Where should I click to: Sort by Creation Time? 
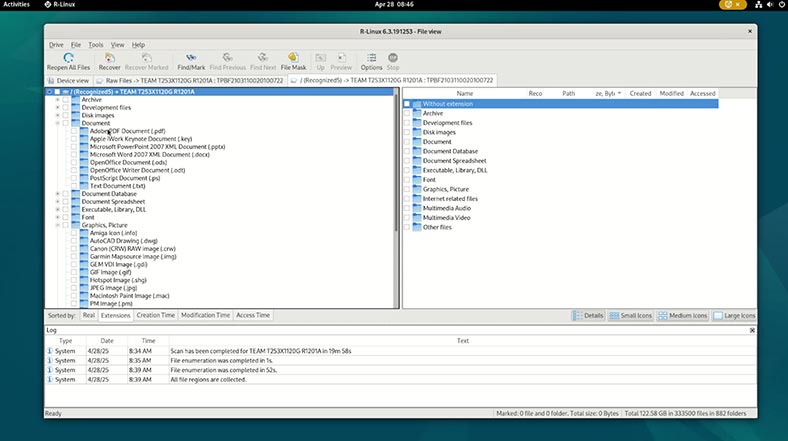point(155,315)
